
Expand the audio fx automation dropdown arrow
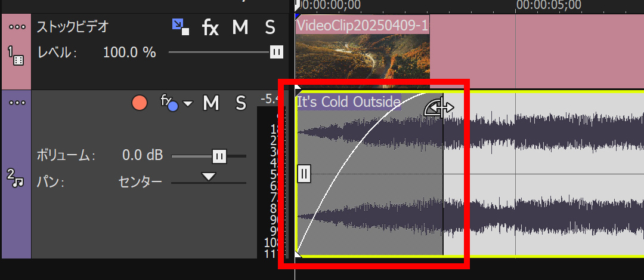tap(188, 104)
